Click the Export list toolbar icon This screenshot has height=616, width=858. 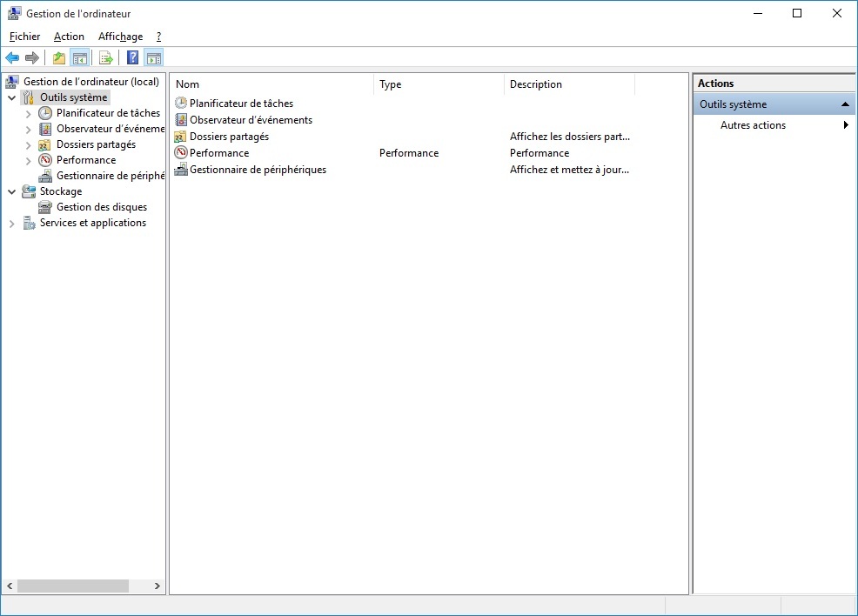(106, 57)
